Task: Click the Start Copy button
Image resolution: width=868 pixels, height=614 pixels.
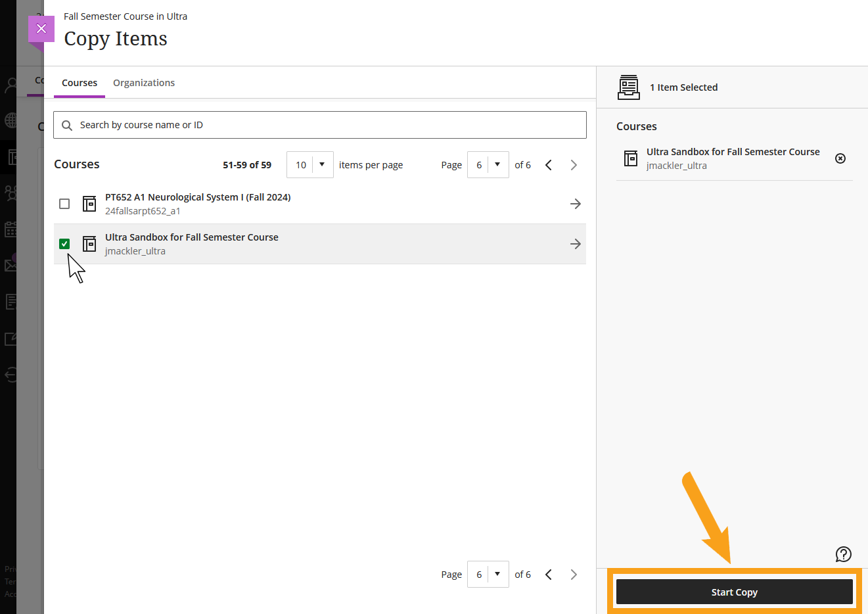Action: [x=734, y=592]
